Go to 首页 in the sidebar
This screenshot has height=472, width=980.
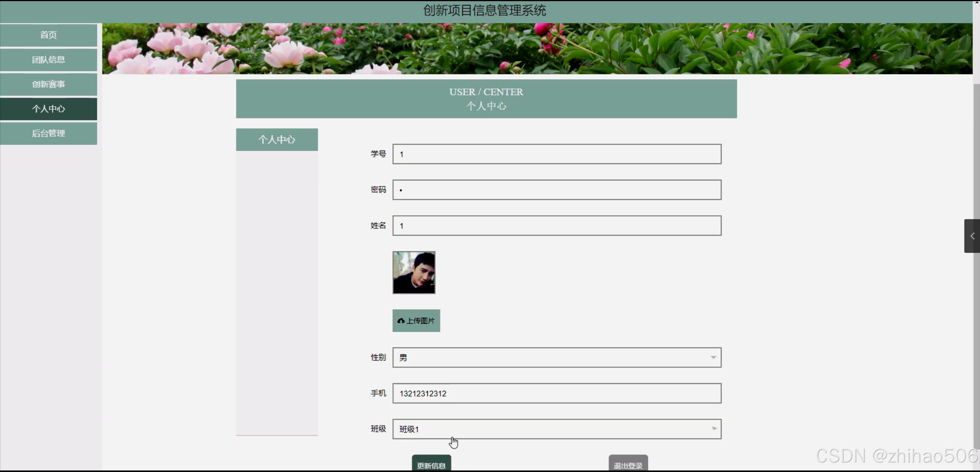pos(49,35)
